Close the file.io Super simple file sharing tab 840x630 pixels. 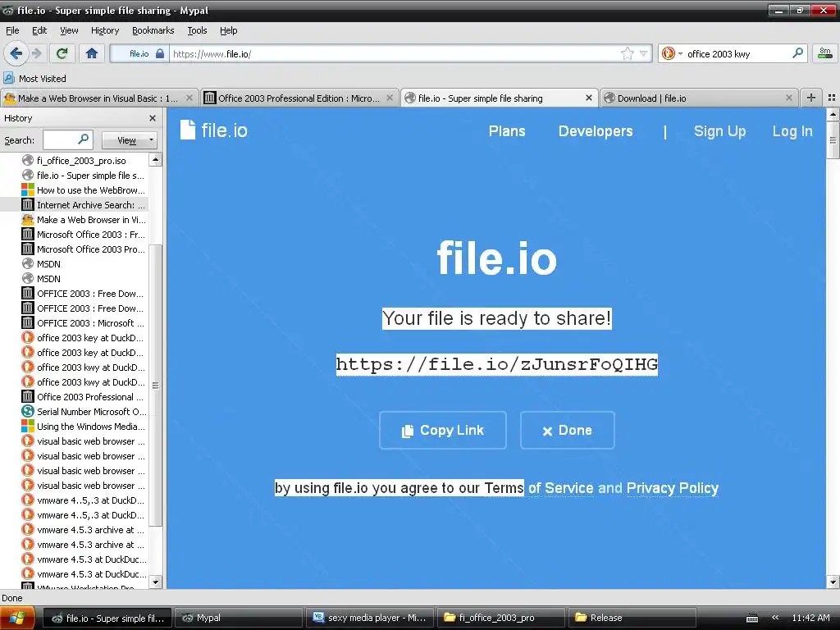(589, 98)
